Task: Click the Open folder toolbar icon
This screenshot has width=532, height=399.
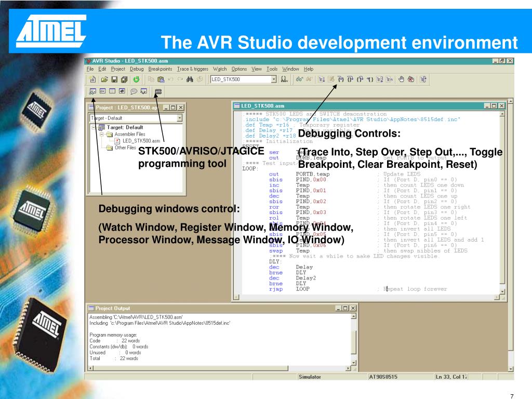Action: tap(104, 79)
